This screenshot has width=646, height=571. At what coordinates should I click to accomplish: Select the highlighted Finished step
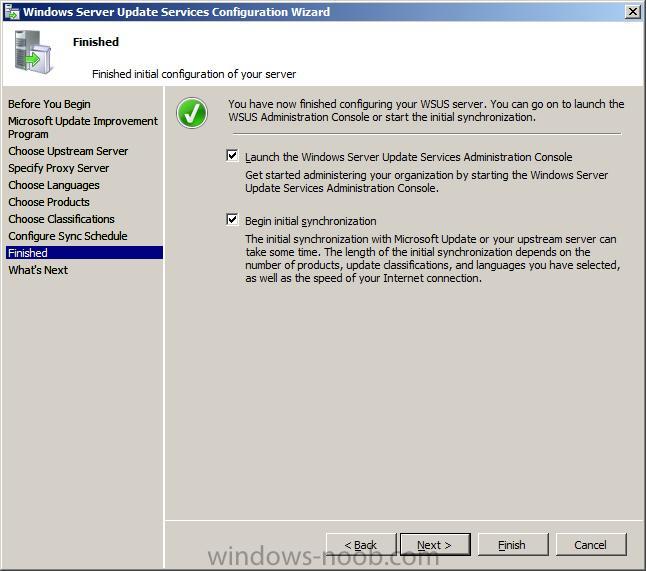coord(84,253)
